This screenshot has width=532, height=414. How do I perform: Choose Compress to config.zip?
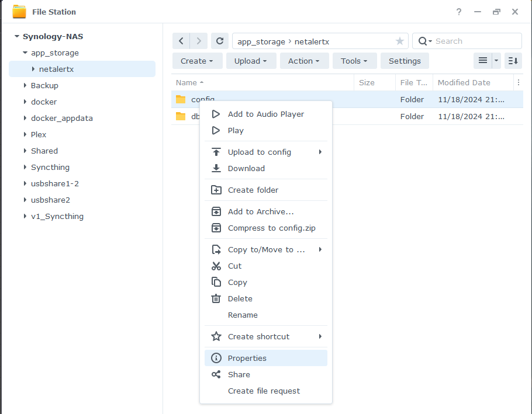click(271, 228)
